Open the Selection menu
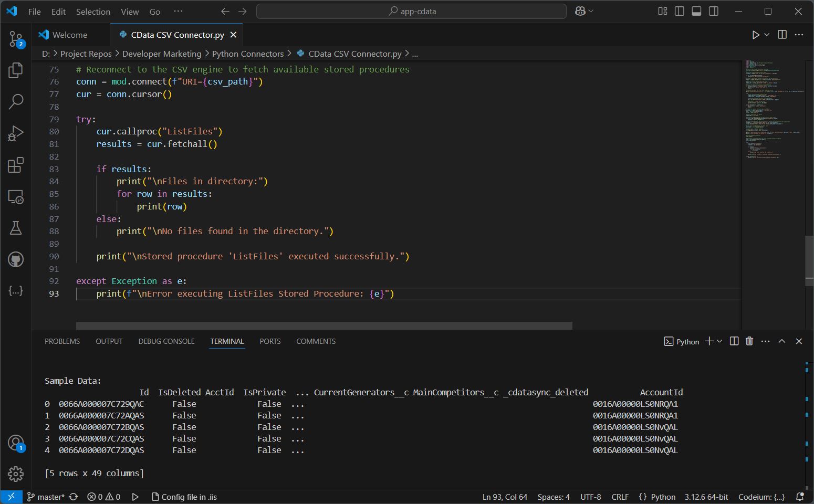 [x=93, y=12]
